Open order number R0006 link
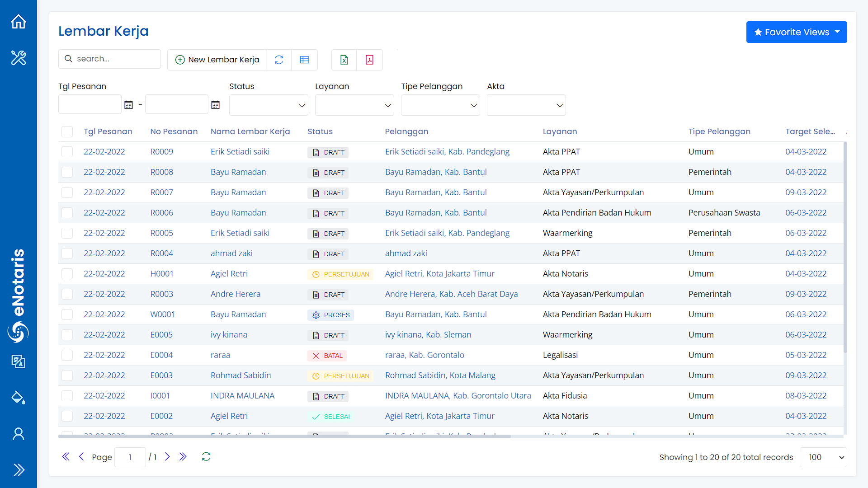The height and width of the screenshot is (488, 868). point(161,213)
